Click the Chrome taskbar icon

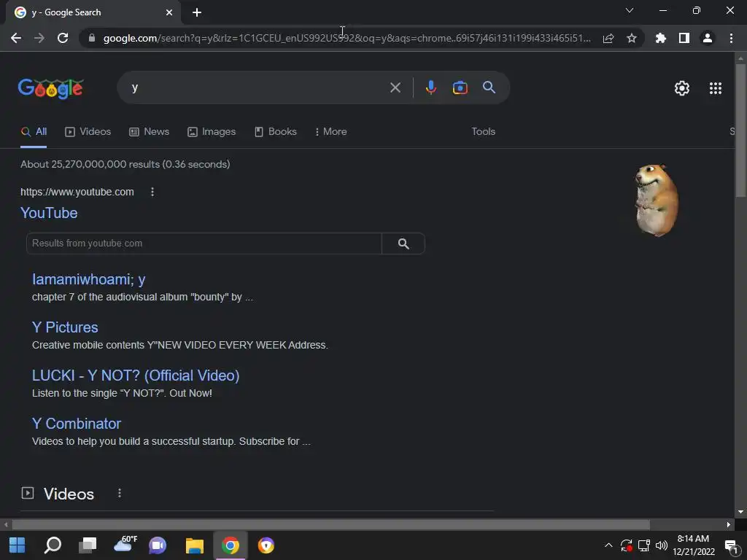pyautogui.click(x=230, y=545)
